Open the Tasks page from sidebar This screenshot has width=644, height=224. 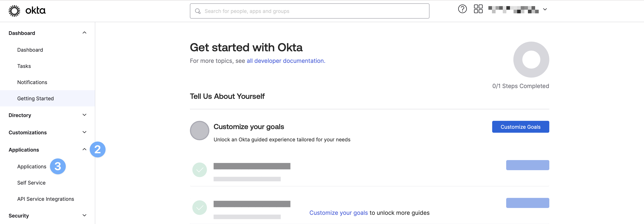tap(24, 66)
